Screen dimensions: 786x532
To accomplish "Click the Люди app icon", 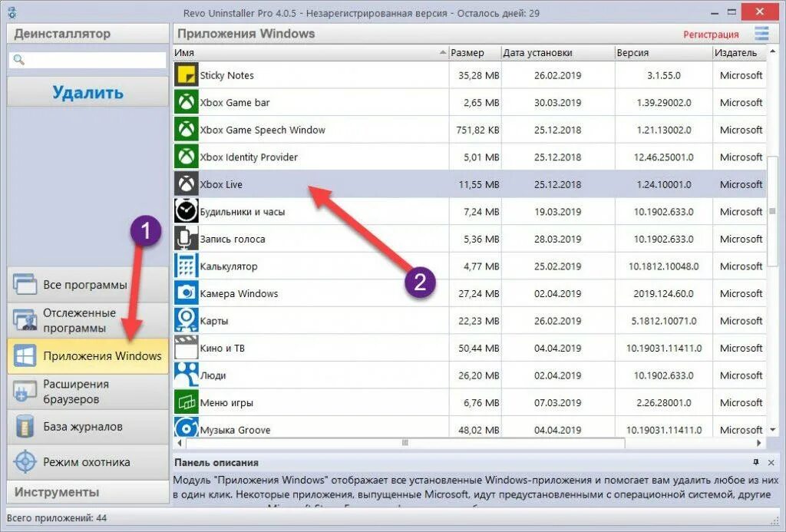I will coord(186,375).
